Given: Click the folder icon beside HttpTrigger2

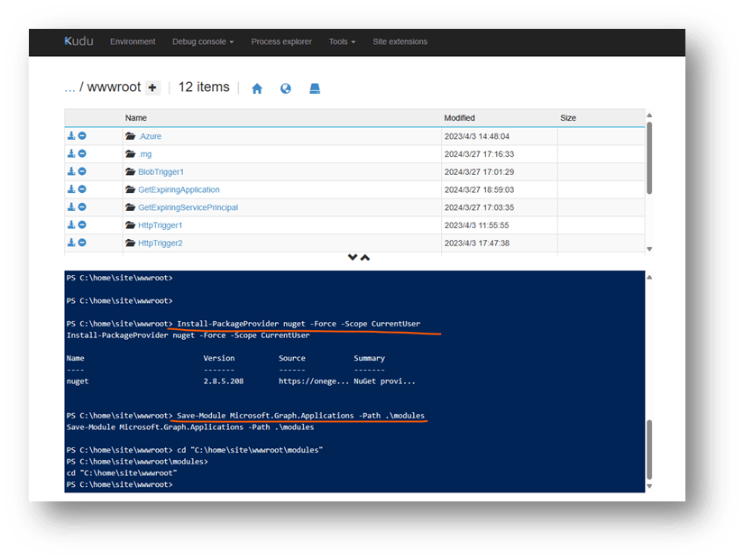Looking at the screenshot, I should pos(131,243).
